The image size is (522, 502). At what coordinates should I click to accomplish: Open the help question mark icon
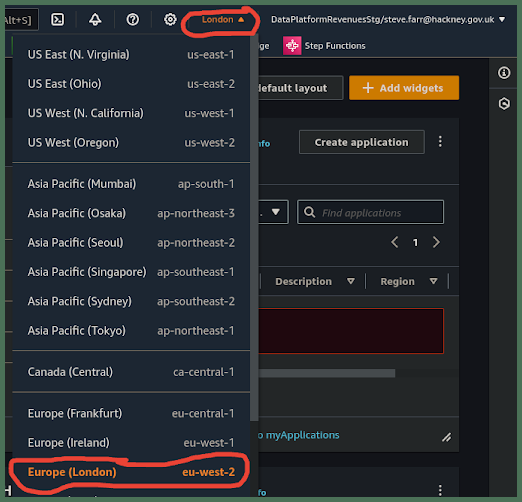click(133, 19)
